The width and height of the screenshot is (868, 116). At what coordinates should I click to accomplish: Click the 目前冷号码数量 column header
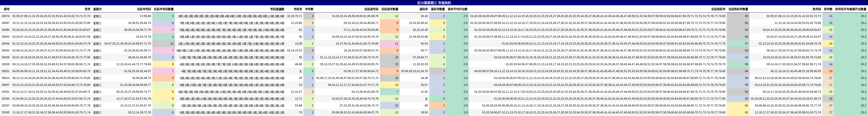click(164, 10)
